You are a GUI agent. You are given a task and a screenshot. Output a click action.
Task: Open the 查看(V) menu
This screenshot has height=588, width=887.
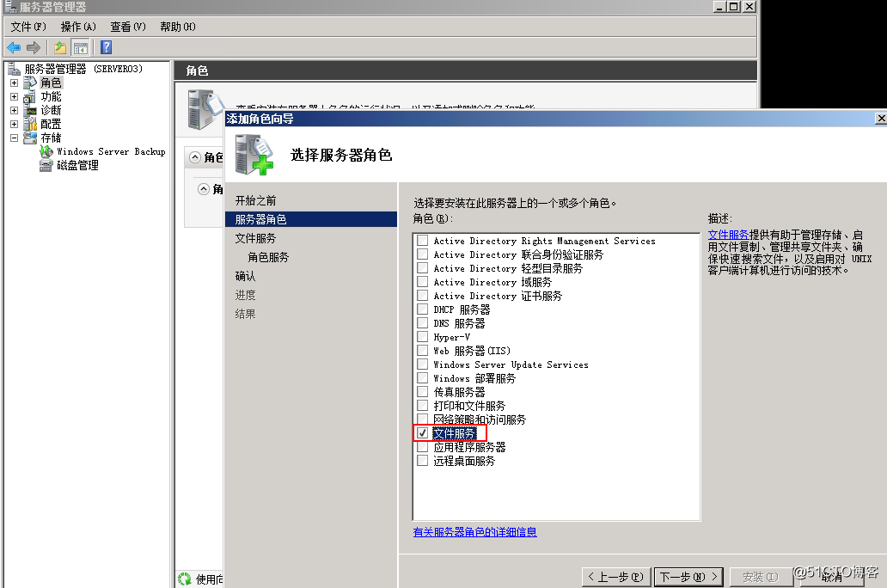128,27
